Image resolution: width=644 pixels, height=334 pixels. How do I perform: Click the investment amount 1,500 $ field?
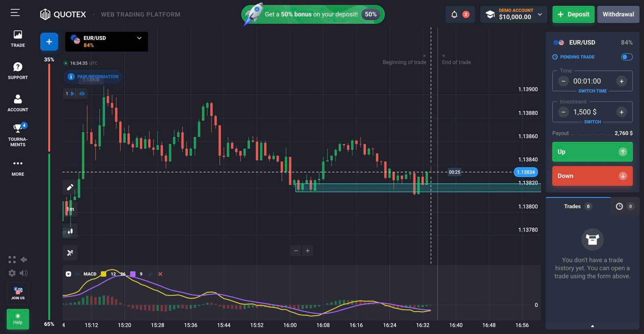point(585,112)
